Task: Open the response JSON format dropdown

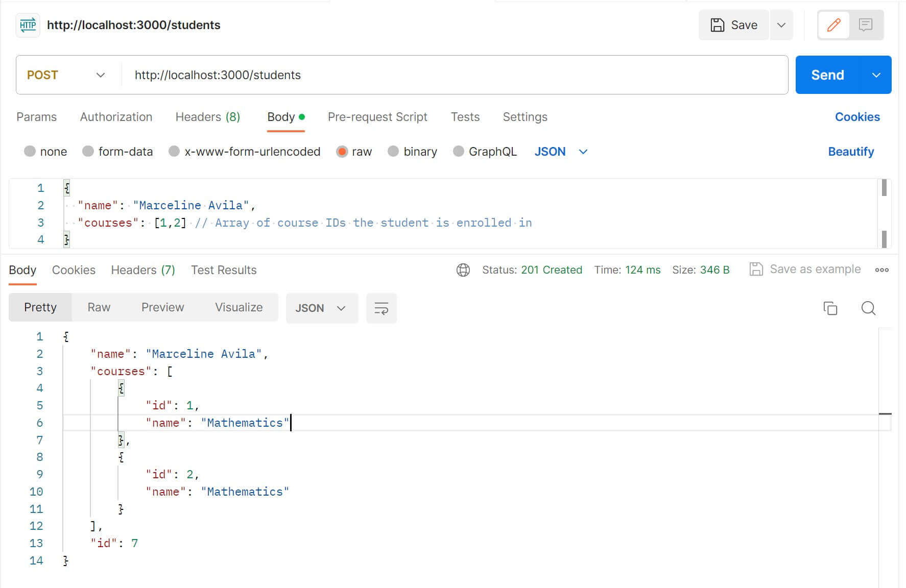Action: [x=322, y=308]
